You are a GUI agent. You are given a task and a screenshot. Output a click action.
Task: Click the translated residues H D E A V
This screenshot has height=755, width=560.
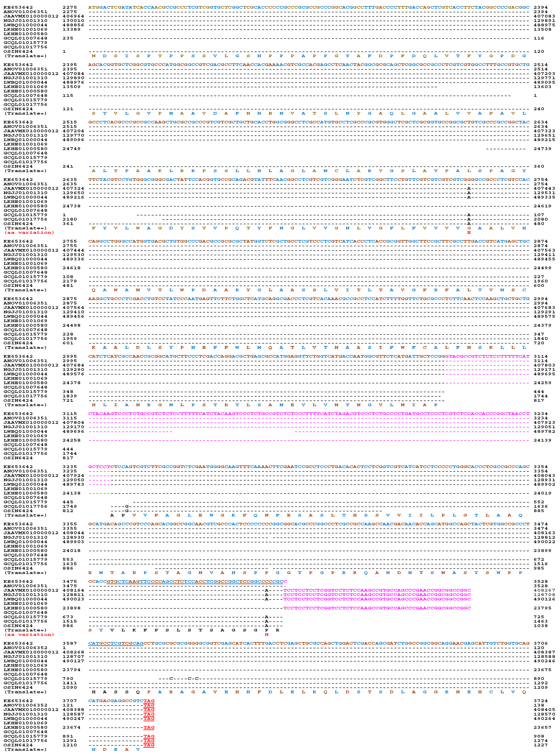click(116, 749)
